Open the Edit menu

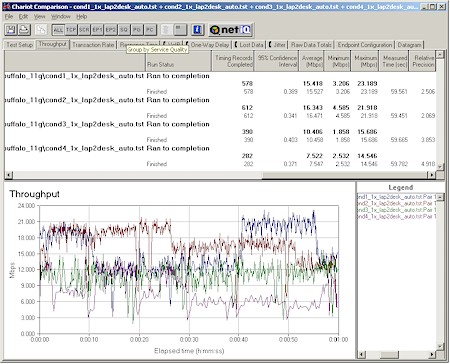23,16
